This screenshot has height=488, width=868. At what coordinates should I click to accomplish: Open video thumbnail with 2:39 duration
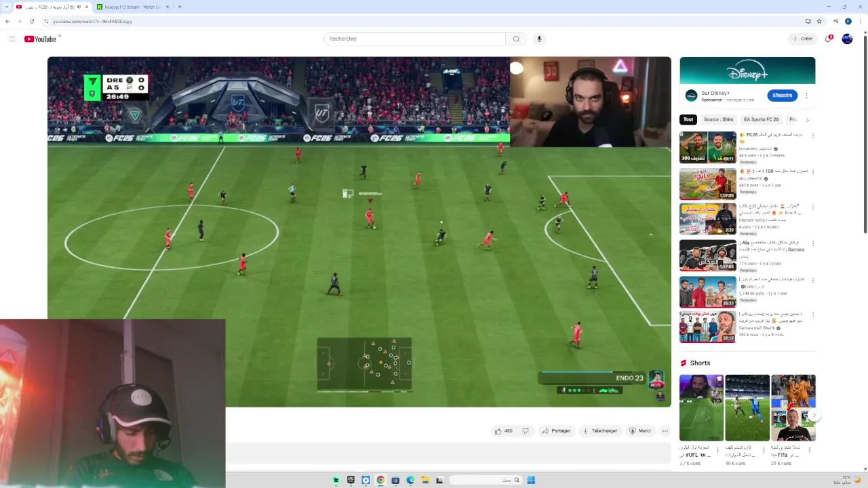point(708,220)
